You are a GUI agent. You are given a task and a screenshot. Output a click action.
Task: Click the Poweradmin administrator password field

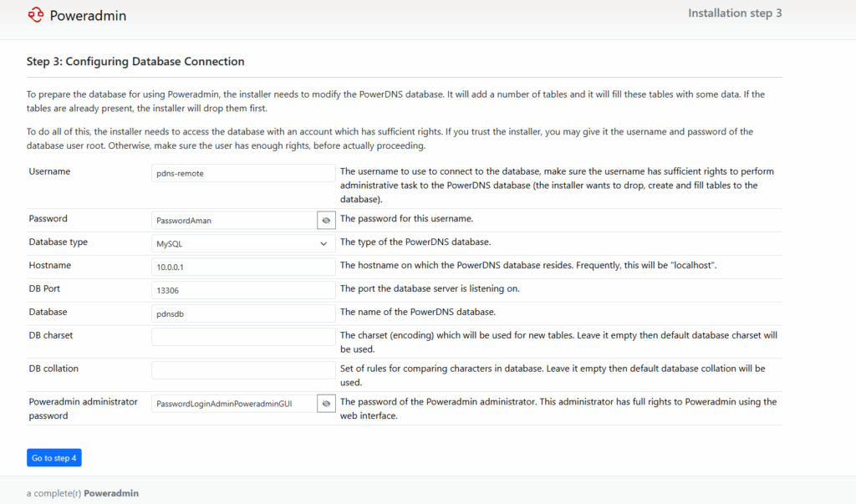(234, 404)
